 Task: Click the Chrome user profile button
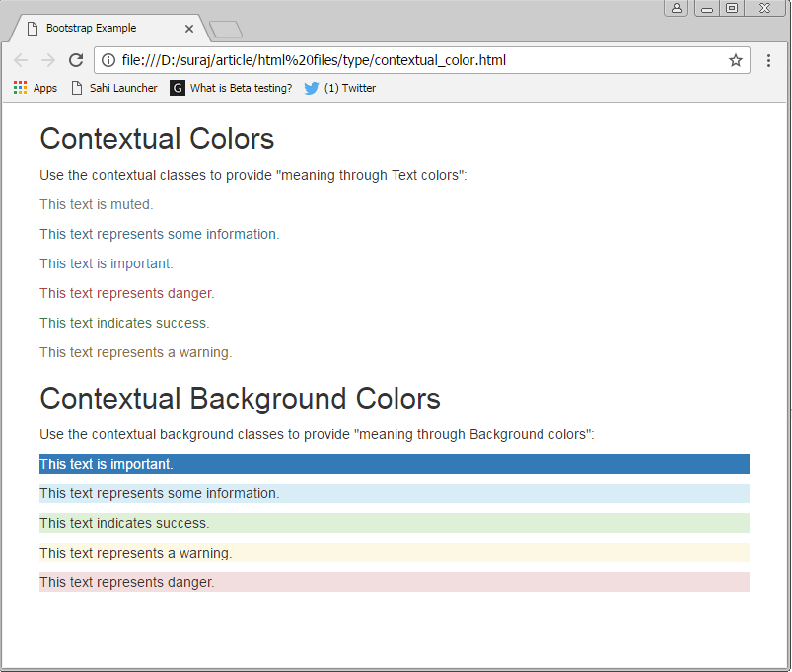677,8
